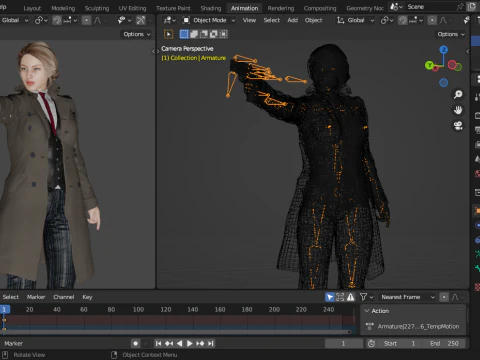This screenshot has height=360, width=480.
Task: Open the timeline Marker menu
Action: pyautogui.click(x=36, y=297)
